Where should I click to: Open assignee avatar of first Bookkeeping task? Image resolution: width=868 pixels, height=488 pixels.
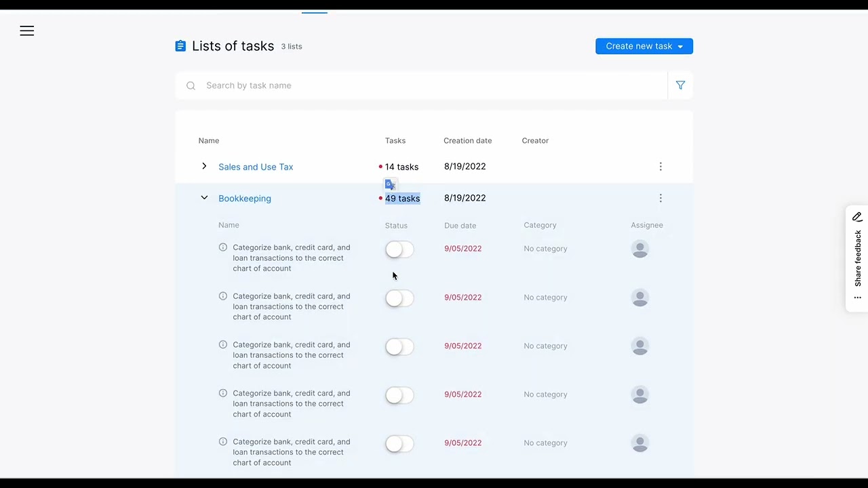(640, 249)
